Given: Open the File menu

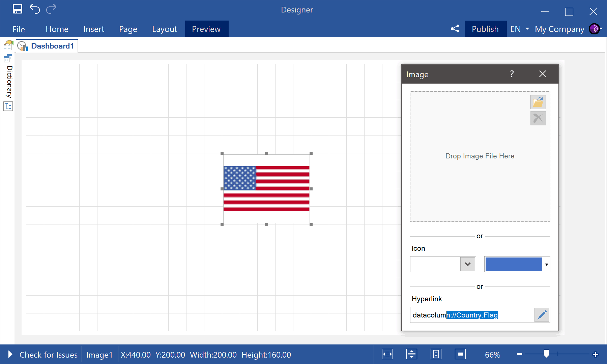Looking at the screenshot, I should pos(19,29).
